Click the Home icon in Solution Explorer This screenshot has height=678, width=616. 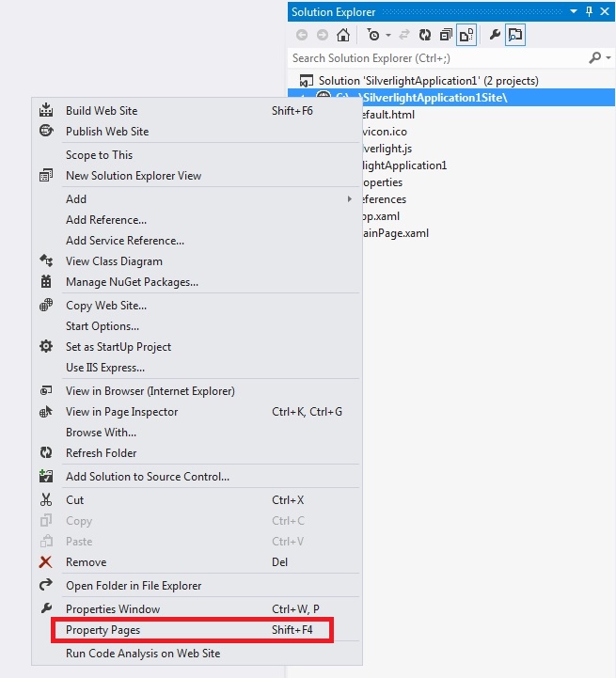click(x=343, y=36)
